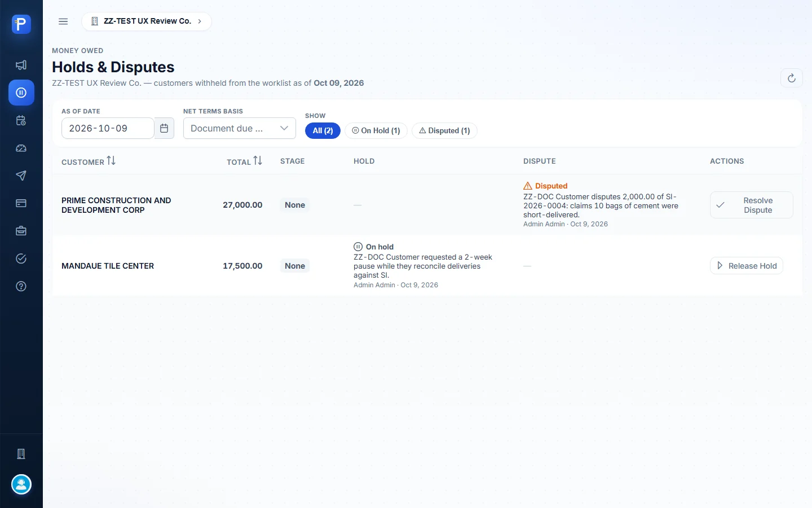The width and height of the screenshot is (812, 508).
Task: Open the paper plane send sidebar icon
Action: (21, 176)
